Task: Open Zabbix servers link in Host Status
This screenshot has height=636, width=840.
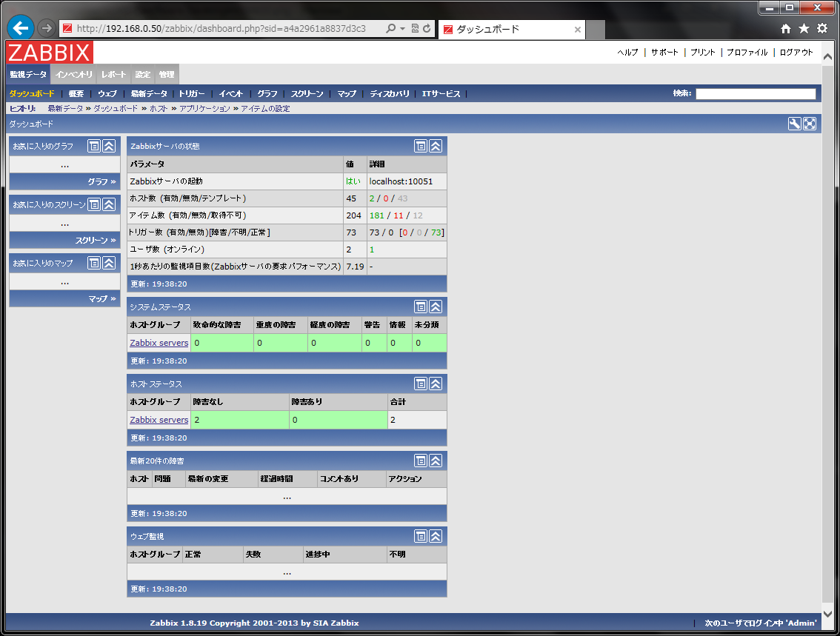Action: pyautogui.click(x=159, y=420)
